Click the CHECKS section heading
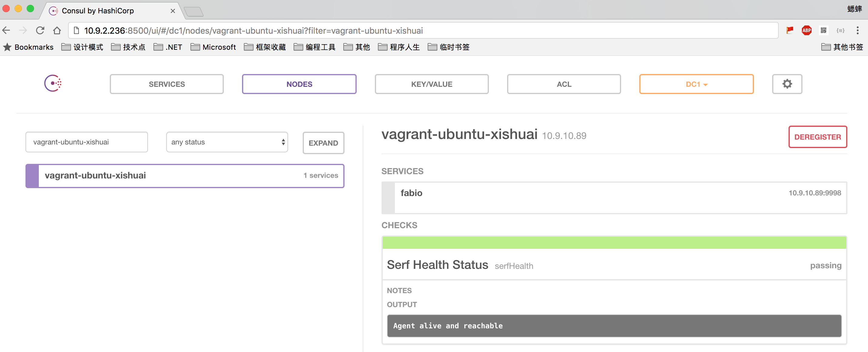This screenshot has height=352, width=868. [x=399, y=225]
